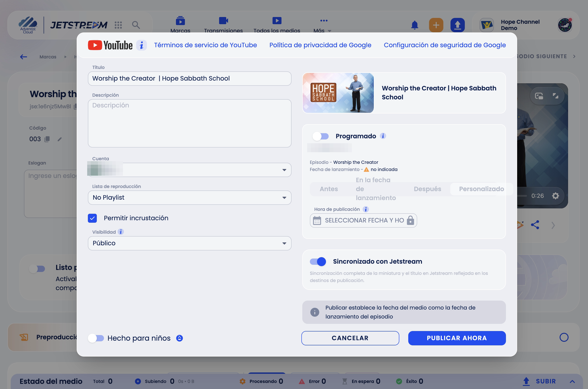
Task: Open Política de privacidad de Google link
Action: coord(320,45)
